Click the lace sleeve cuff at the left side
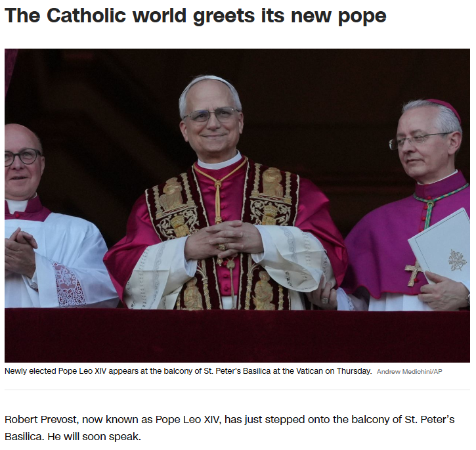Image resolution: width=476 pixels, height=450 pixels. 68,284
